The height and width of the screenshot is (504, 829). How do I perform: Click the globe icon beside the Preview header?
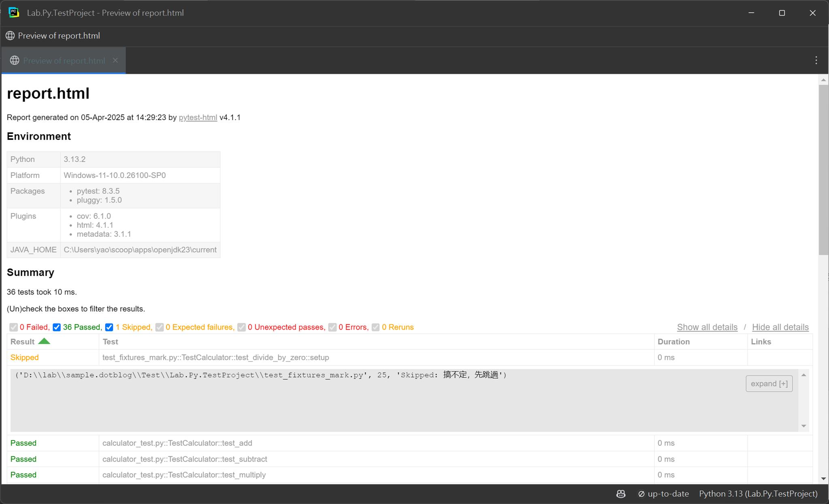pos(10,36)
